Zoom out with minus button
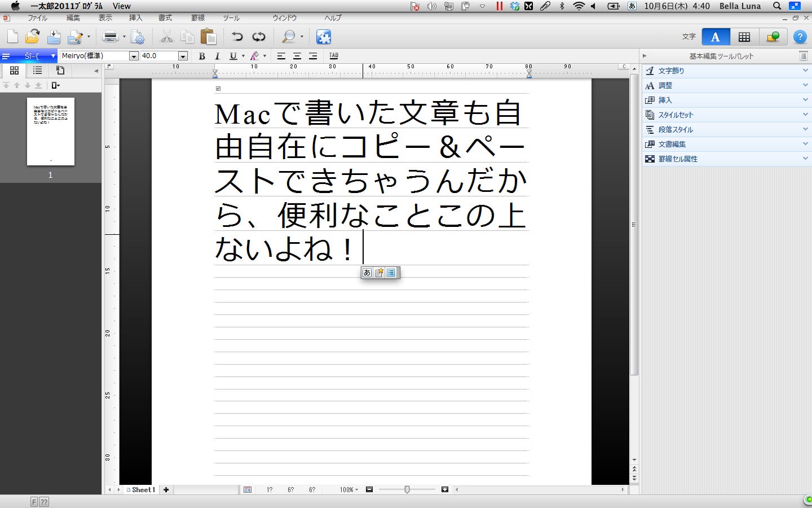This screenshot has height=508, width=812. 369,490
